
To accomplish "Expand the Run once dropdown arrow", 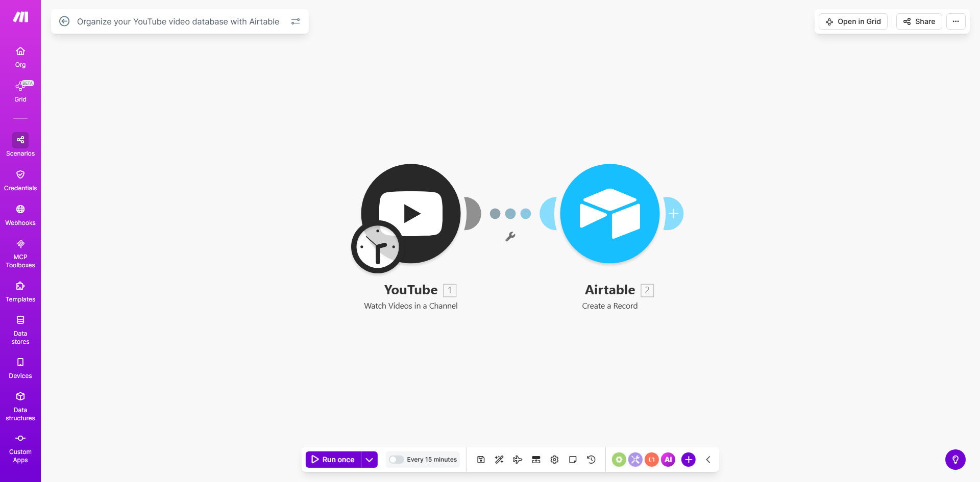I will point(370,460).
